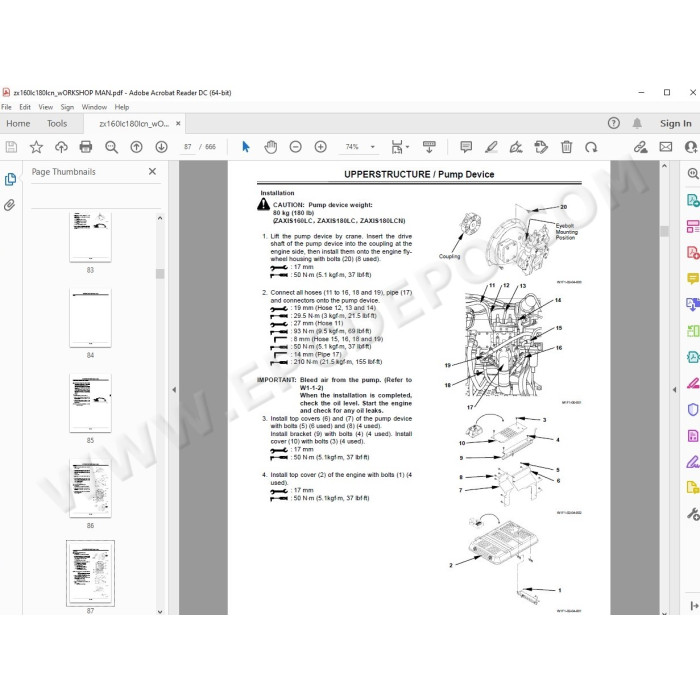This screenshot has height=700, width=700.
Task: Open More Tools wrench icon
Action: point(692,514)
